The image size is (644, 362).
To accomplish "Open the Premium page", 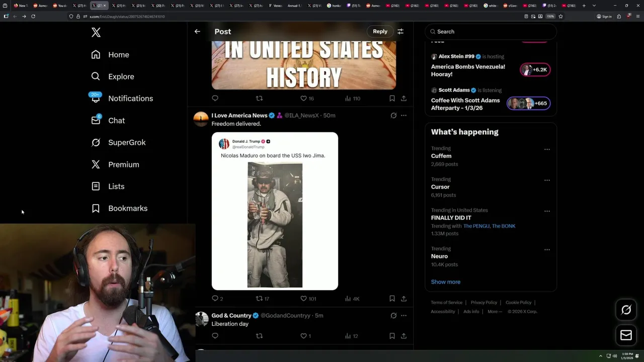I will (x=115, y=164).
